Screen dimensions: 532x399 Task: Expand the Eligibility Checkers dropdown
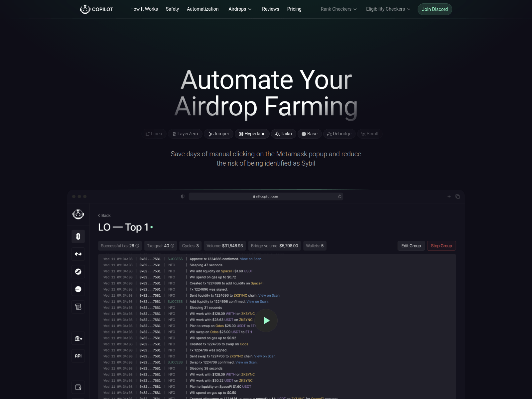pyautogui.click(x=388, y=9)
